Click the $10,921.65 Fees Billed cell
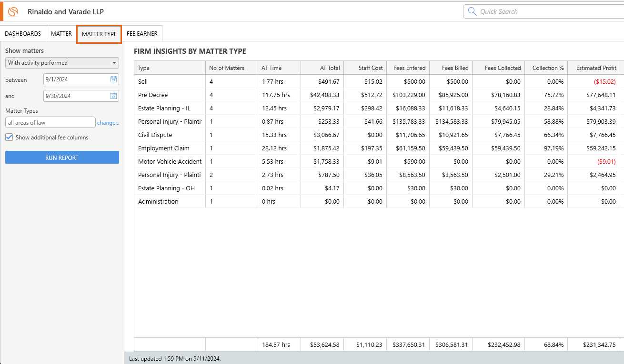This screenshot has height=364, width=624. coord(451,135)
